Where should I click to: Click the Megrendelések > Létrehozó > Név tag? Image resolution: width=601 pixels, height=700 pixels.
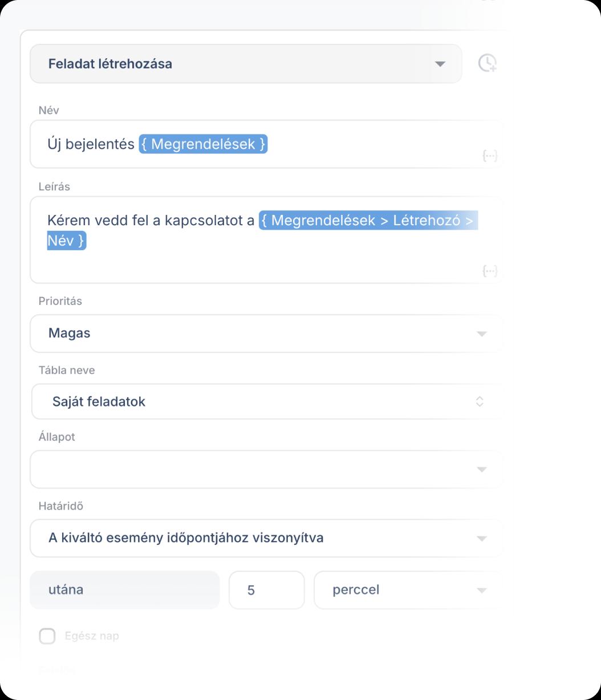368,221
